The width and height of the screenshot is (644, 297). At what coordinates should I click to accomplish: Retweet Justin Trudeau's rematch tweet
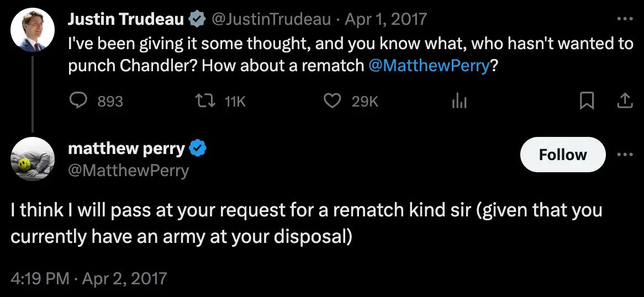[206, 101]
